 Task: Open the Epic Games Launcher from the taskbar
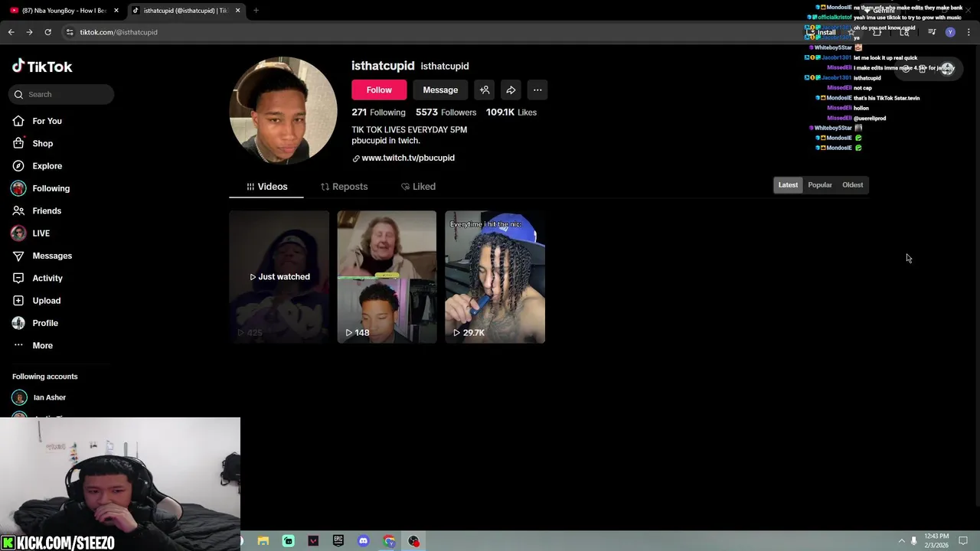click(338, 541)
